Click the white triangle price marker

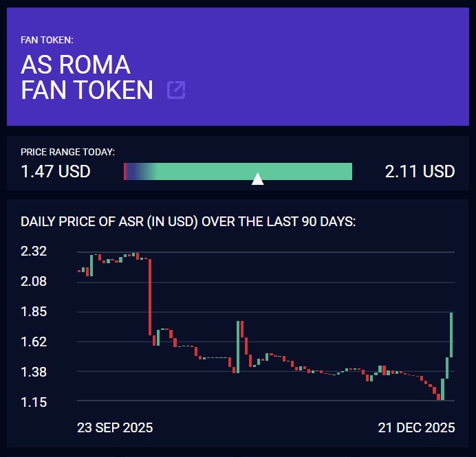pyautogui.click(x=258, y=179)
